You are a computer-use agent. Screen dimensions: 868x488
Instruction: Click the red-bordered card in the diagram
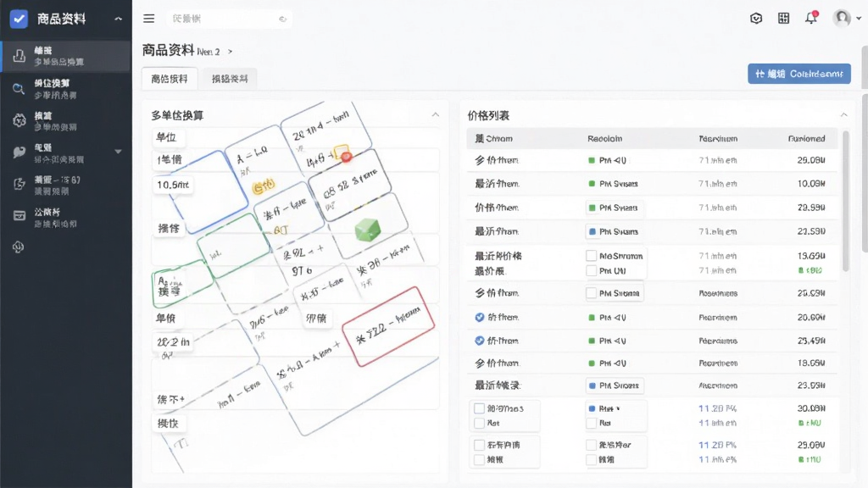[388, 326]
